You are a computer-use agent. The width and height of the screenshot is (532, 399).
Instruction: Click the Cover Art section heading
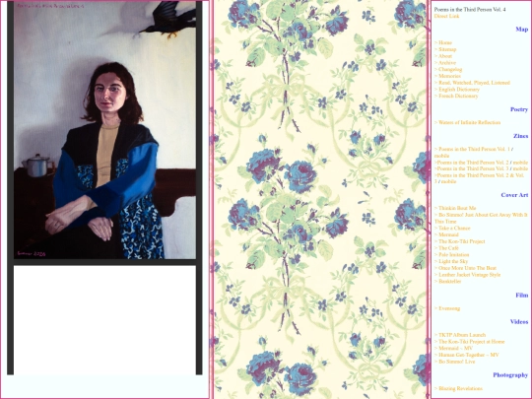(x=514, y=195)
